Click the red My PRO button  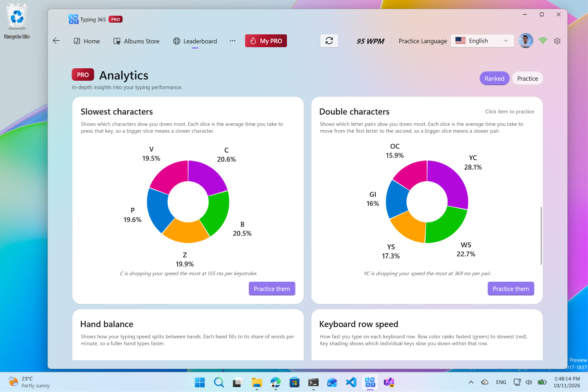pyautogui.click(x=266, y=41)
